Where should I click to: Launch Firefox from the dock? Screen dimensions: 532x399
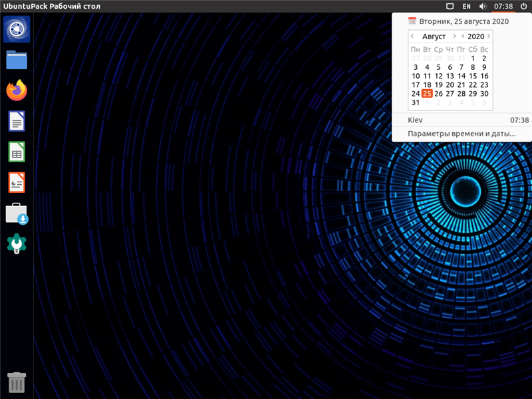[x=17, y=90]
